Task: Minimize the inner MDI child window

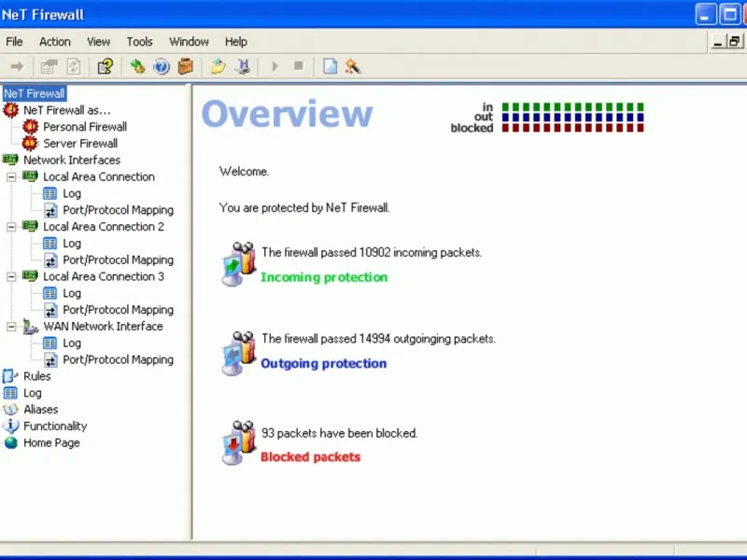Action: point(718,42)
